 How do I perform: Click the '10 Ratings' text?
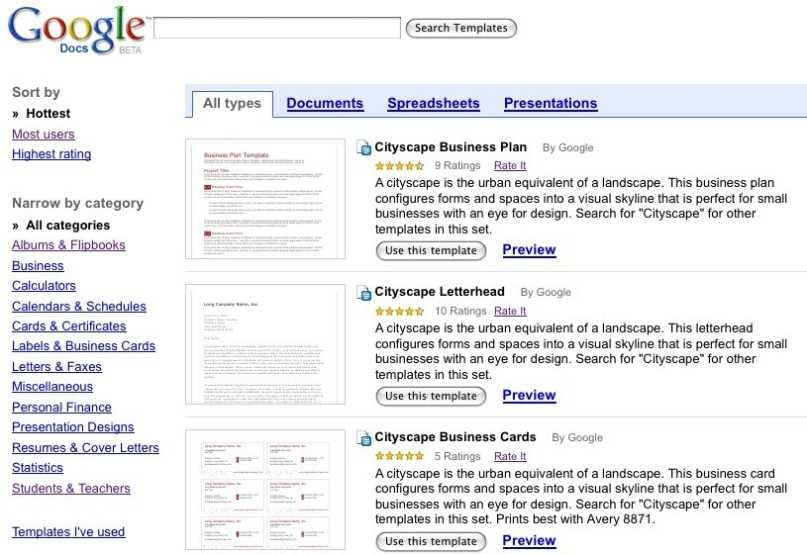tap(460, 311)
